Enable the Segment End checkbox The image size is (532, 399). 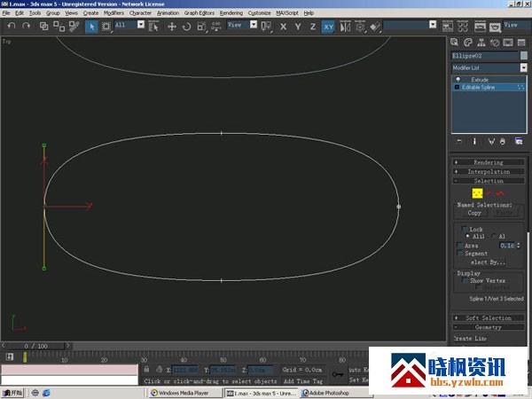[x=460, y=253]
